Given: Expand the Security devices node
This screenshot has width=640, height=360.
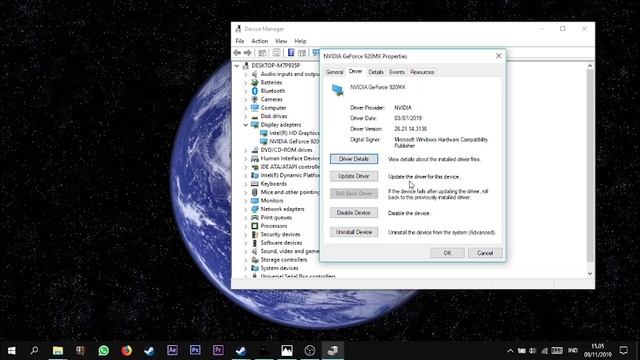Looking at the screenshot, I should click(x=246, y=234).
